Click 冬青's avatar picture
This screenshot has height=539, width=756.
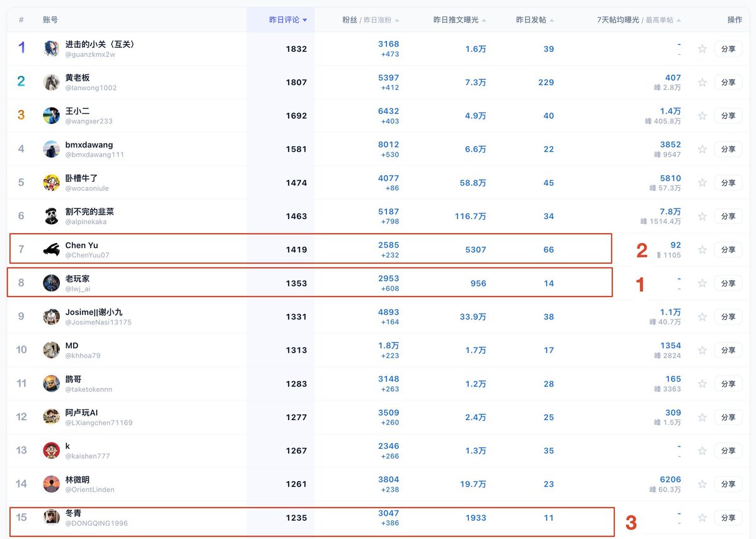52,517
